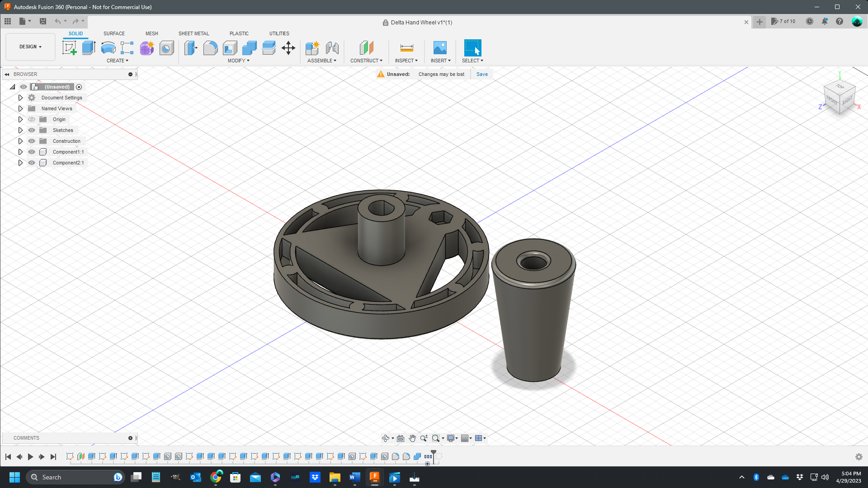Expand Document Settings node
This screenshot has width=868, height=488.
(20, 98)
